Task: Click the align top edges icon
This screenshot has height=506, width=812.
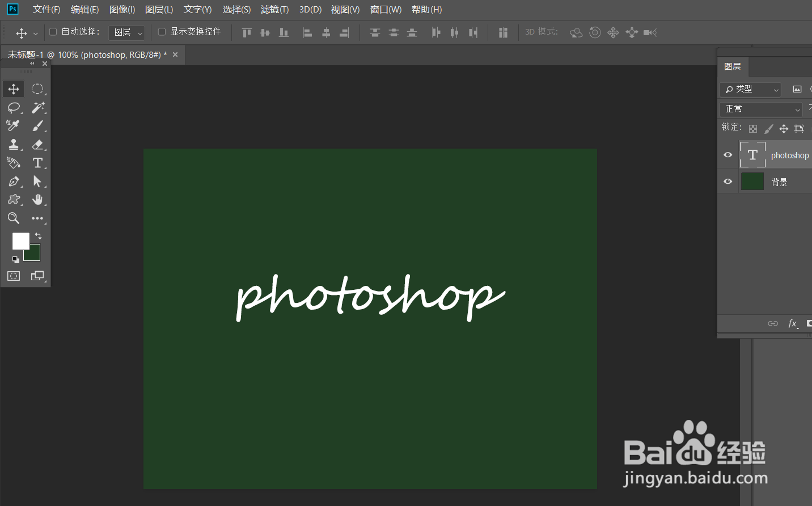Action: click(247, 33)
